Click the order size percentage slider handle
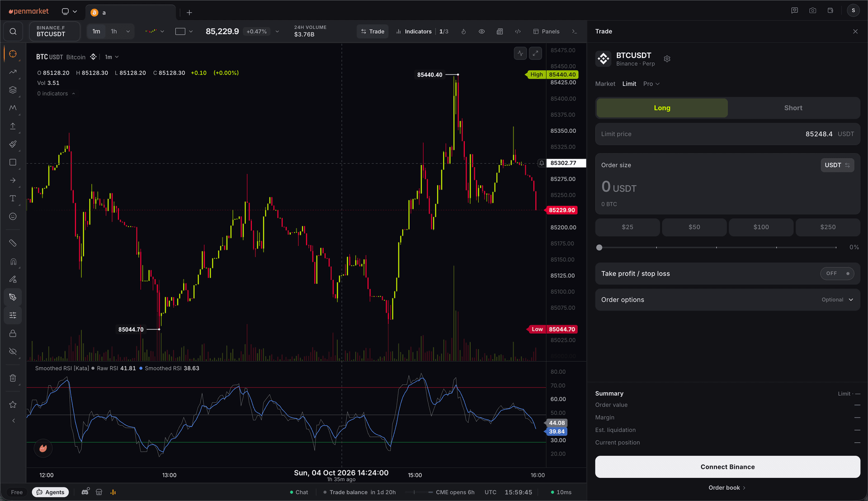Image resolution: width=868 pixels, height=501 pixels. coord(599,247)
